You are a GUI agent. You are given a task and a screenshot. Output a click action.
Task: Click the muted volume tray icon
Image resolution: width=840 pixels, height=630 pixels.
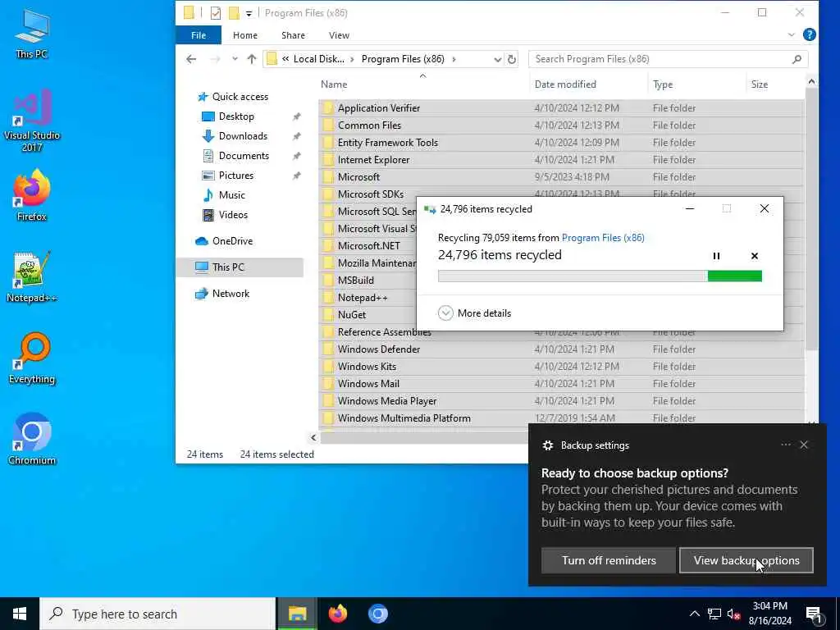(733, 614)
